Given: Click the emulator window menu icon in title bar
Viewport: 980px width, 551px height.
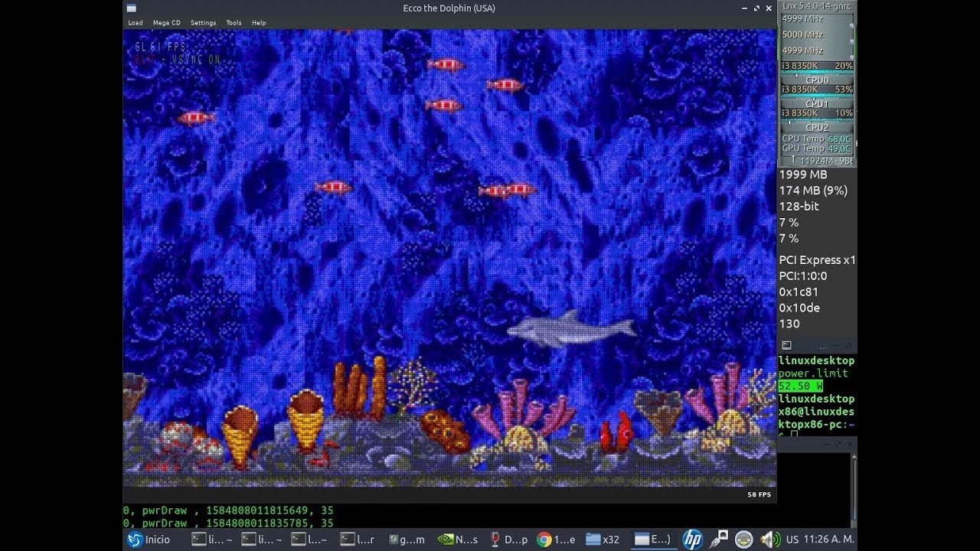Looking at the screenshot, I should pos(132,8).
